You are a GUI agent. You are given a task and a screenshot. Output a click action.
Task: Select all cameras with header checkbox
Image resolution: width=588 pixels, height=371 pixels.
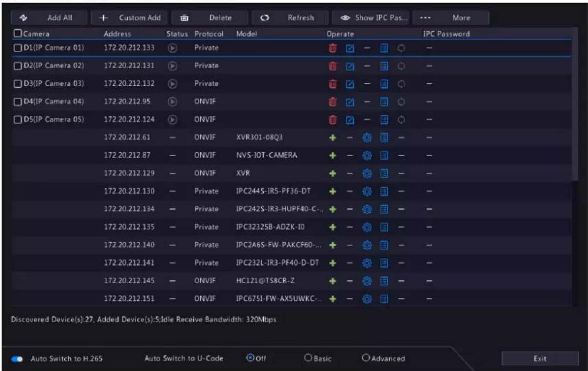(x=17, y=33)
